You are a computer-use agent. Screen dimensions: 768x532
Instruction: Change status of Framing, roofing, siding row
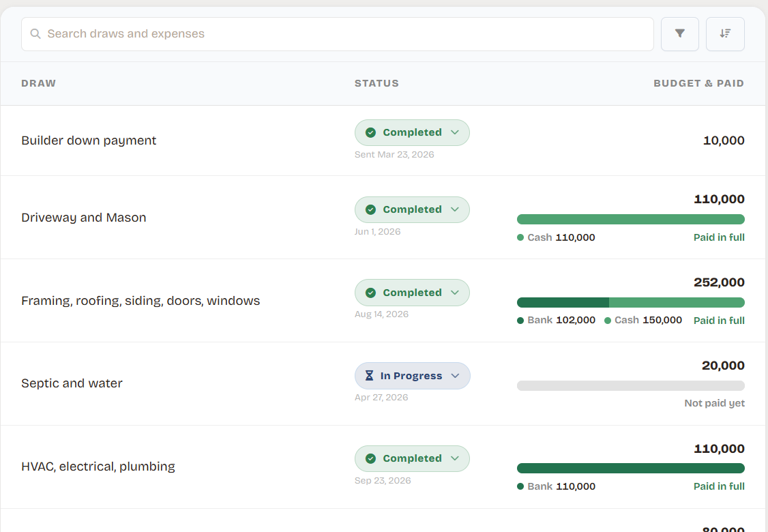[412, 293]
